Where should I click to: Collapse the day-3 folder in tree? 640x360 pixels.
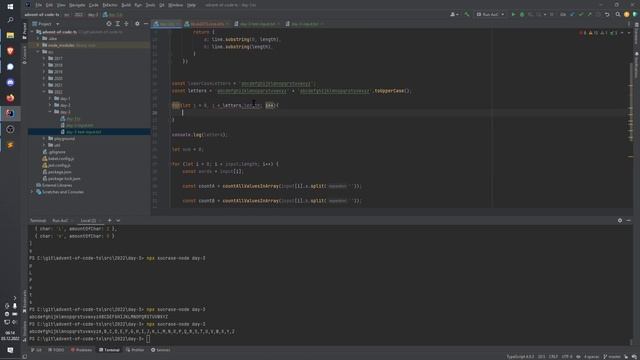click(x=50, y=112)
